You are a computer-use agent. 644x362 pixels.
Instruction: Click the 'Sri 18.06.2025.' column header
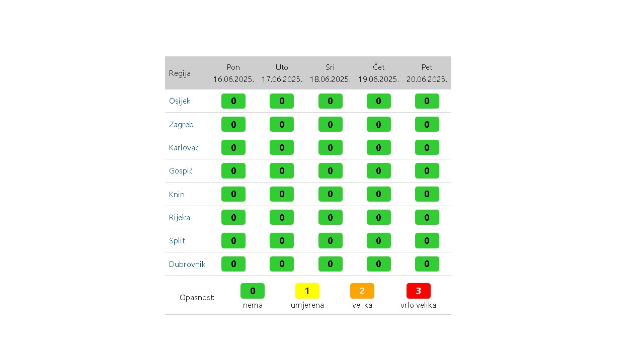pyautogui.click(x=330, y=73)
